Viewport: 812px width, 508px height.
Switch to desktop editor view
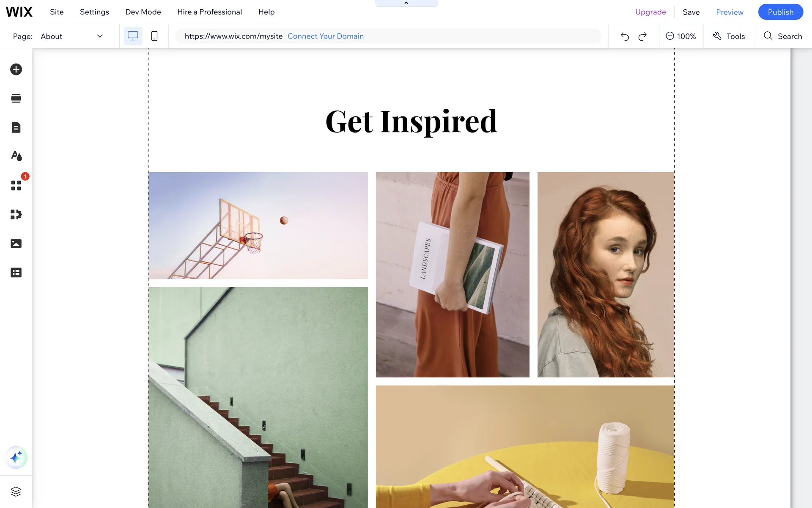[x=133, y=36]
